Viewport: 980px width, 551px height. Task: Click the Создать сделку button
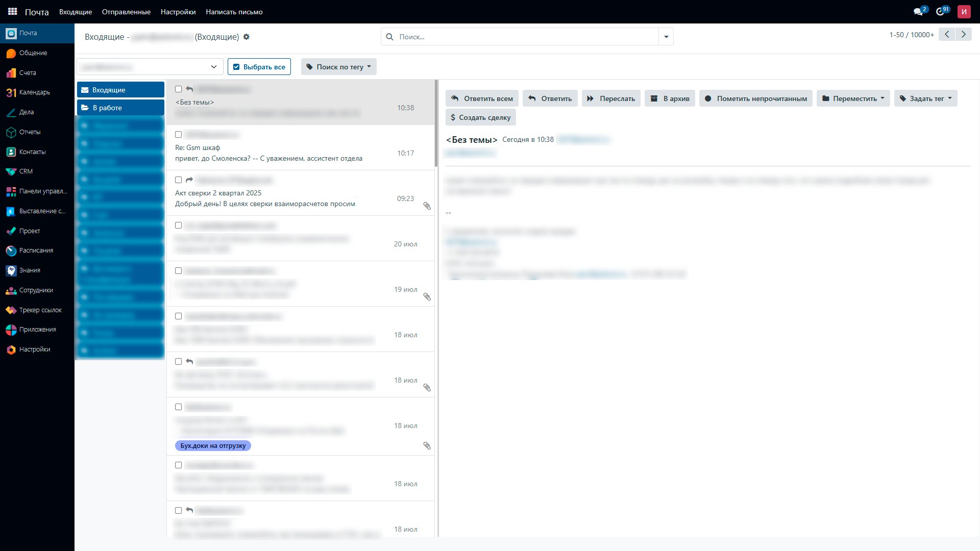point(480,117)
